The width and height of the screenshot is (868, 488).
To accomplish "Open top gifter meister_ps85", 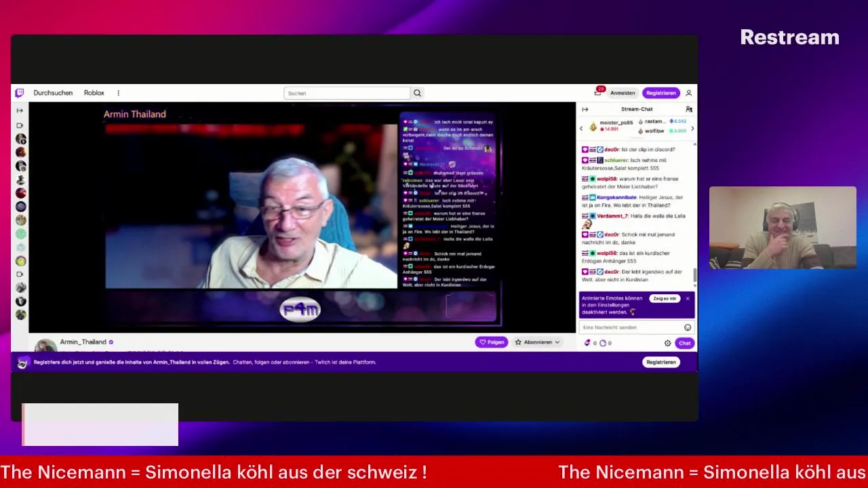I will point(616,123).
